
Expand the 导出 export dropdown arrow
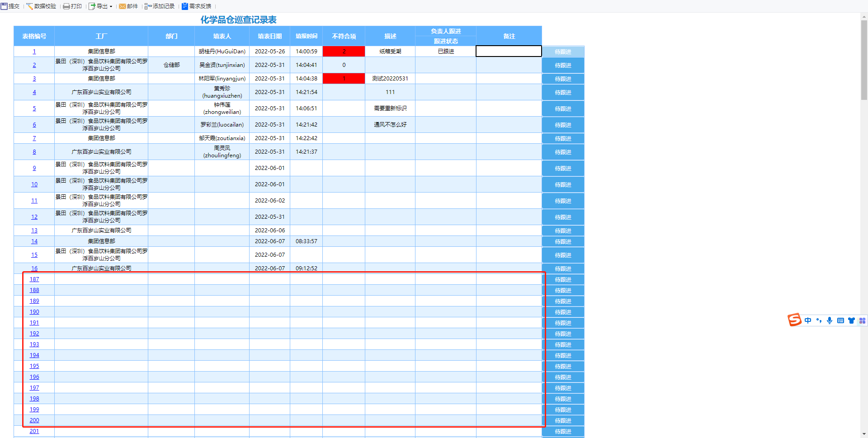pos(111,7)
